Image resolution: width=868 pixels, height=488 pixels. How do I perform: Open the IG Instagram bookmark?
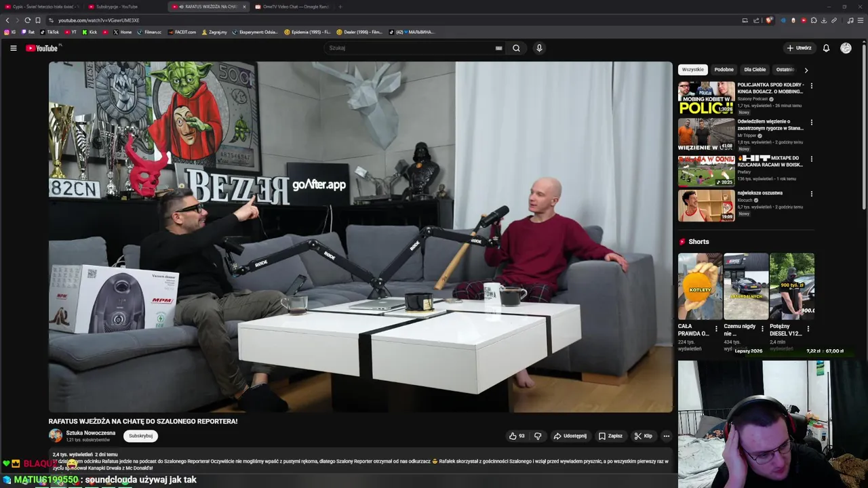point(10,32)
